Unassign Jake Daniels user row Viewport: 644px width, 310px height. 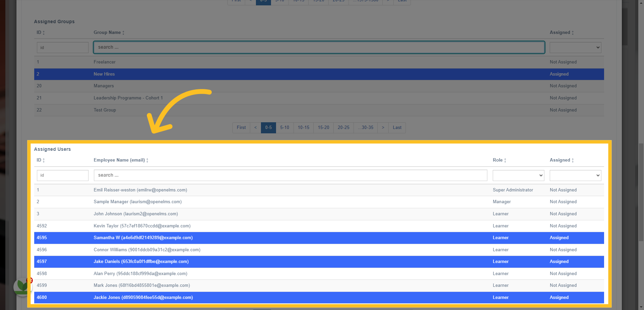tap(319, 262)
